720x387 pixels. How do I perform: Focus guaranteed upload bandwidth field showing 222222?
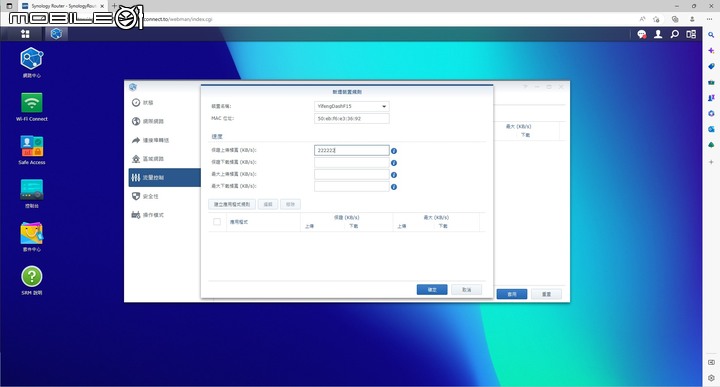pyautogui.click(x=352, y=151)
